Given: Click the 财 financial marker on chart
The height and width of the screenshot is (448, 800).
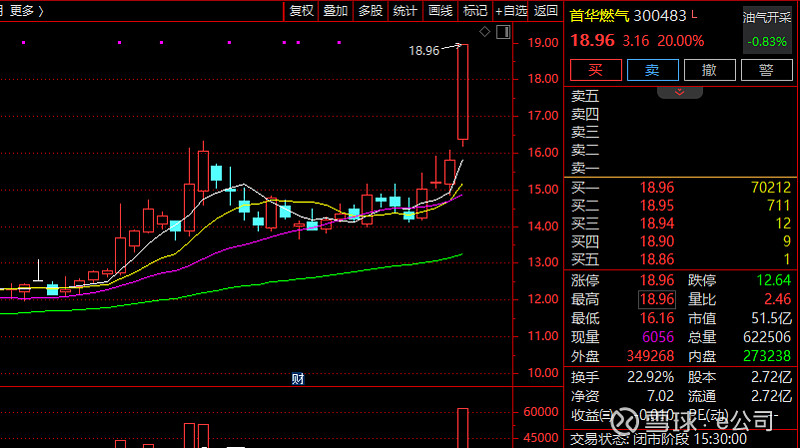Looking at the screenshot, I should click(297, 378).
